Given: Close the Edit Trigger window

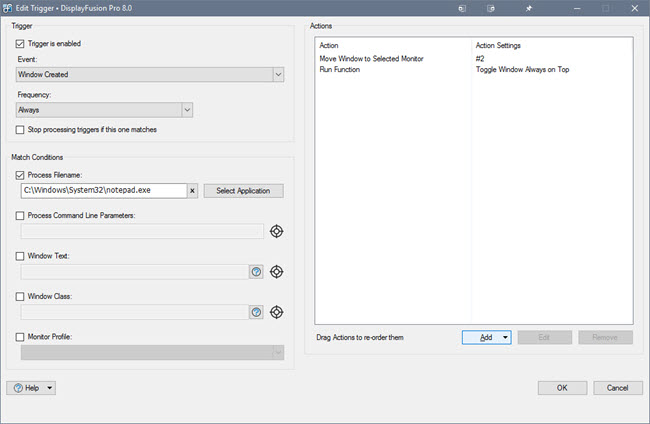Looking at the screenshot, I should (x=635, y=8).
